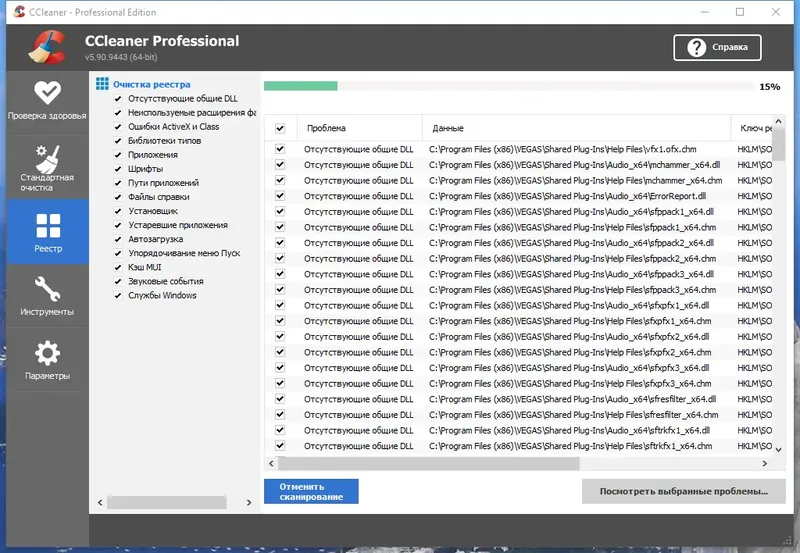Viewport: 800px width, 553px height.
Task: Uncheck the Шрифты checkbox
Action: (x=118, y=169)
